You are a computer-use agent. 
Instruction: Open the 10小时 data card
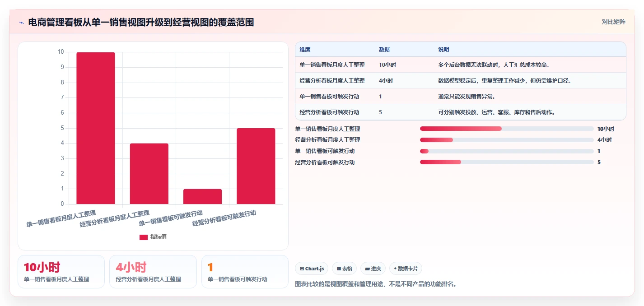(x=61, y=272)
